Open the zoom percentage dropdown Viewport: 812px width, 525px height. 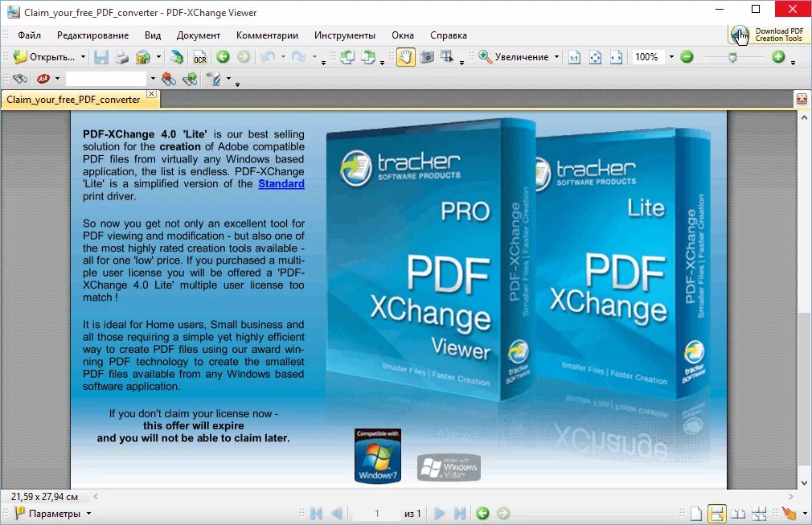coord(671,57)
